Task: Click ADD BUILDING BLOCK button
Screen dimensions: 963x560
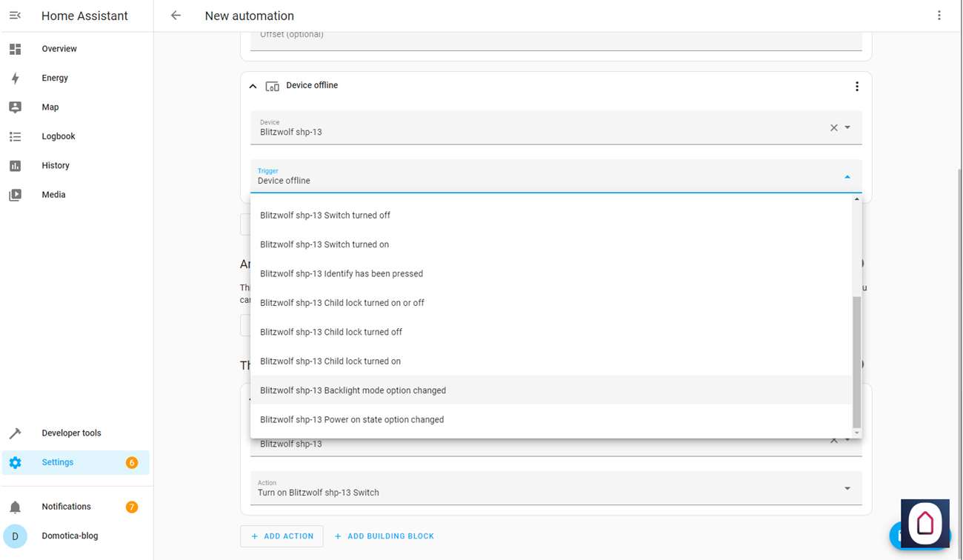Action: [384, 536]
